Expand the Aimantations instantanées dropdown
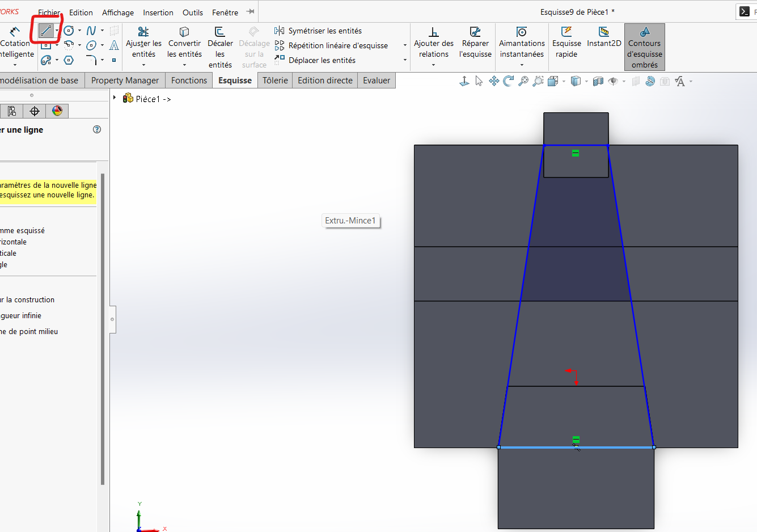 (522, 65)
